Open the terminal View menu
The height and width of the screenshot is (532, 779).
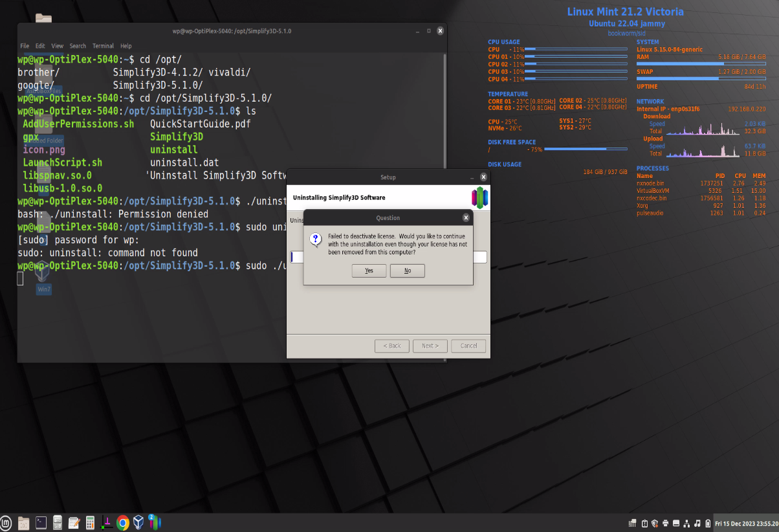pyautogui.click(x=58, y=46)
